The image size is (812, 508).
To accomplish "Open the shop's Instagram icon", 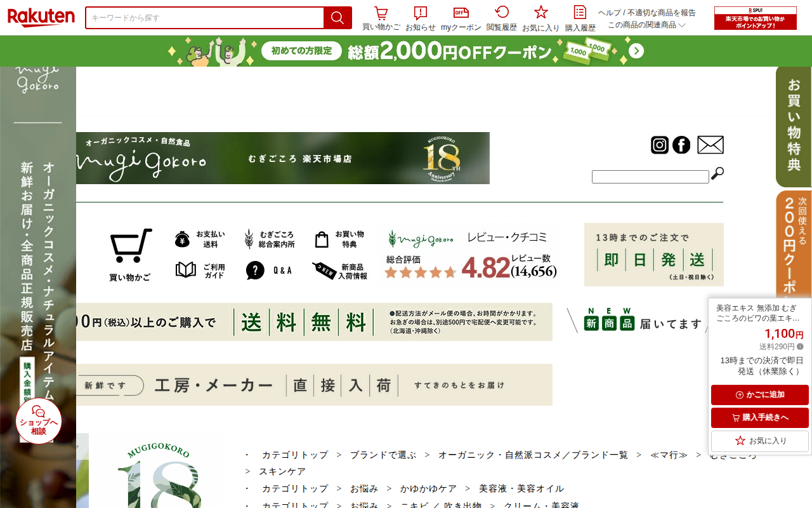I will pos(660,145).
